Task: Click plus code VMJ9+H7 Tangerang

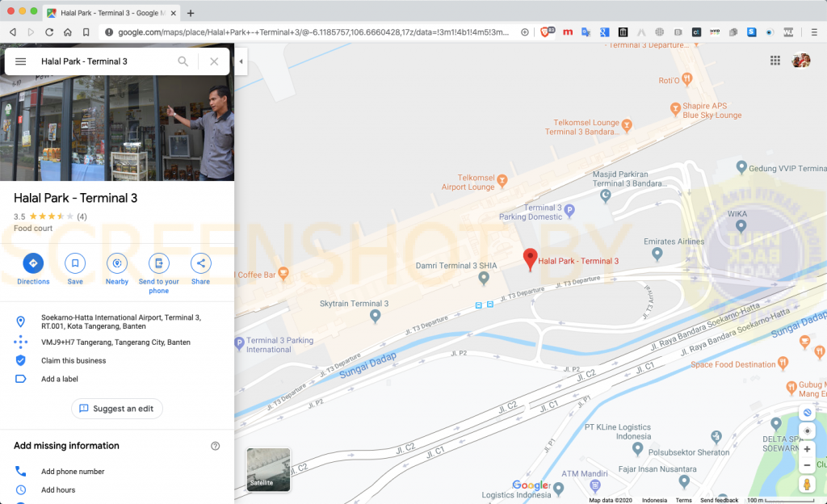Action: (115, 342)
